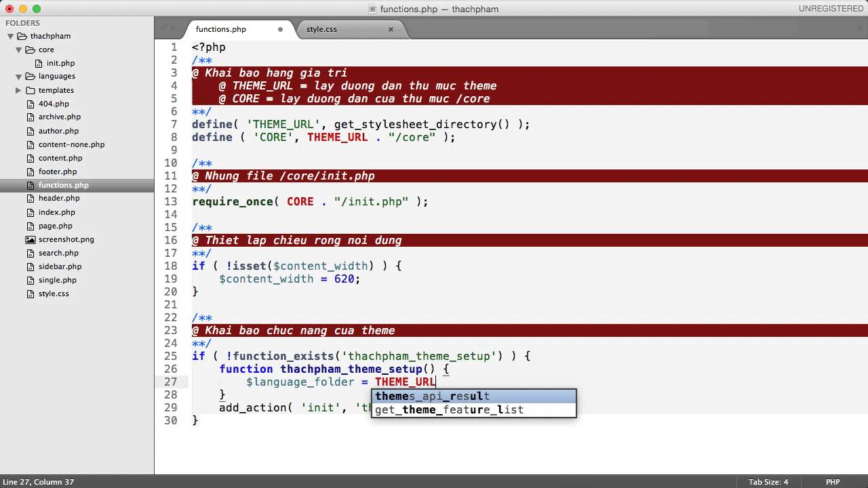868x488 pixels.
Task: Click the thachpham folder icon in the sidebar
Action: click(x=22, y=36)
